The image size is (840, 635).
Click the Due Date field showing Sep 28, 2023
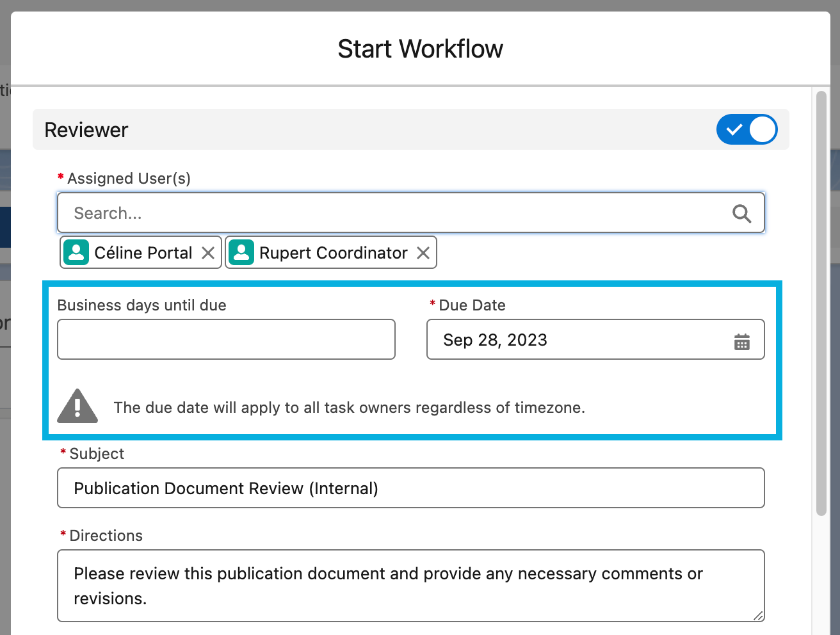576,339
